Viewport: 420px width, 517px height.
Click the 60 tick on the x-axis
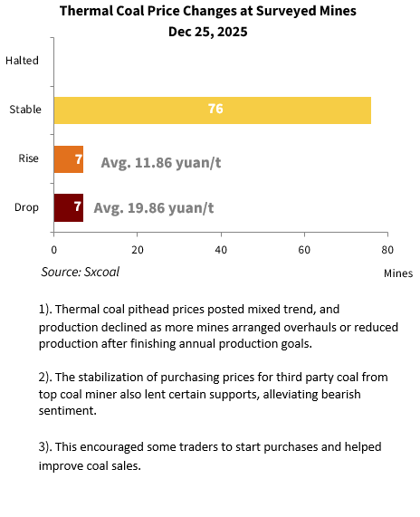304,250
